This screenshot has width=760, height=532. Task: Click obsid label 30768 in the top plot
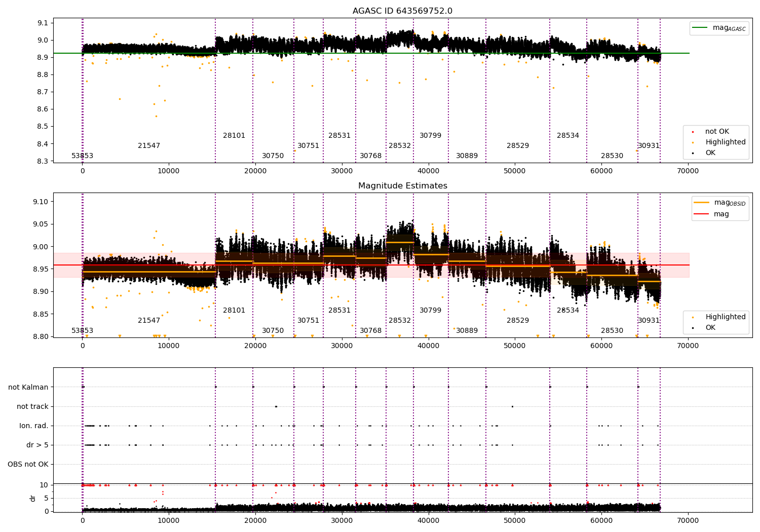[371, 156]
